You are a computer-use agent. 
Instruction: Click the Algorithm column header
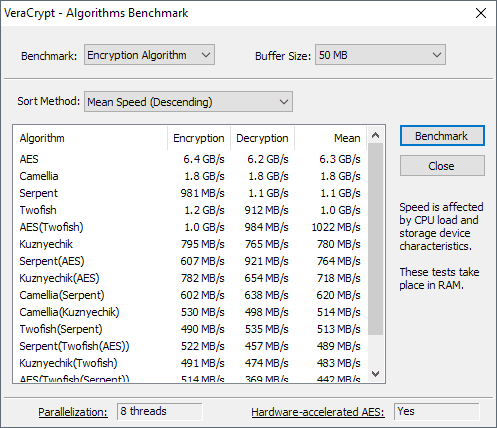90,138
